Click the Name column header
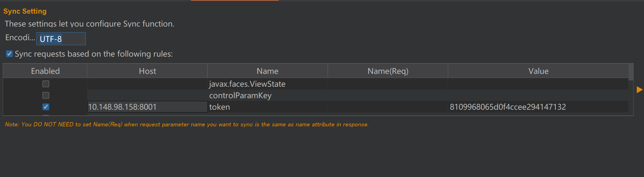The width and height of the screenshot is (644, 177). pos(268,71)
